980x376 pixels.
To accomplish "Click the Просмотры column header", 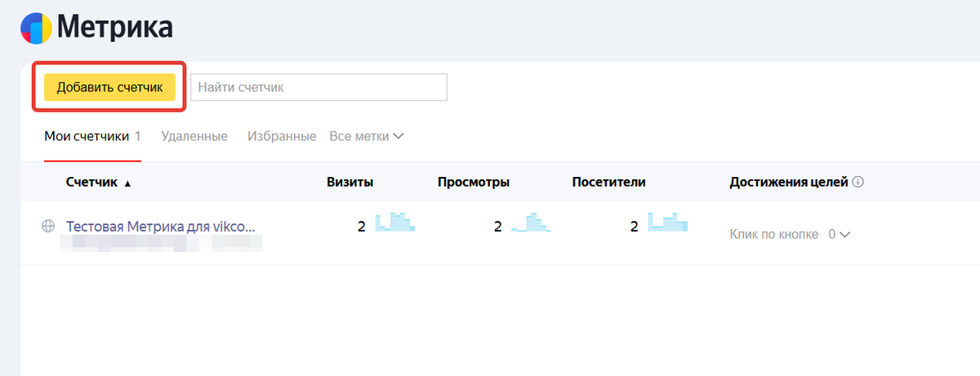I will point(474,183).
